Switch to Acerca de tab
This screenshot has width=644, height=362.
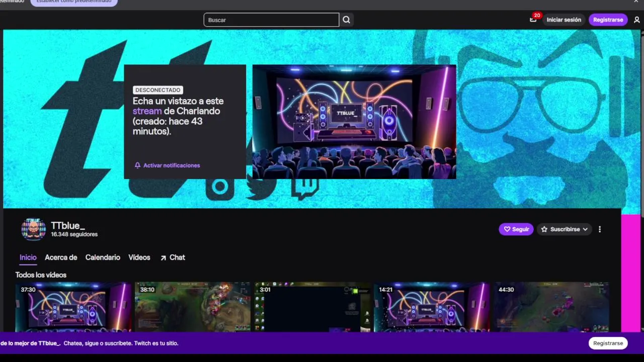pos(61,257)
